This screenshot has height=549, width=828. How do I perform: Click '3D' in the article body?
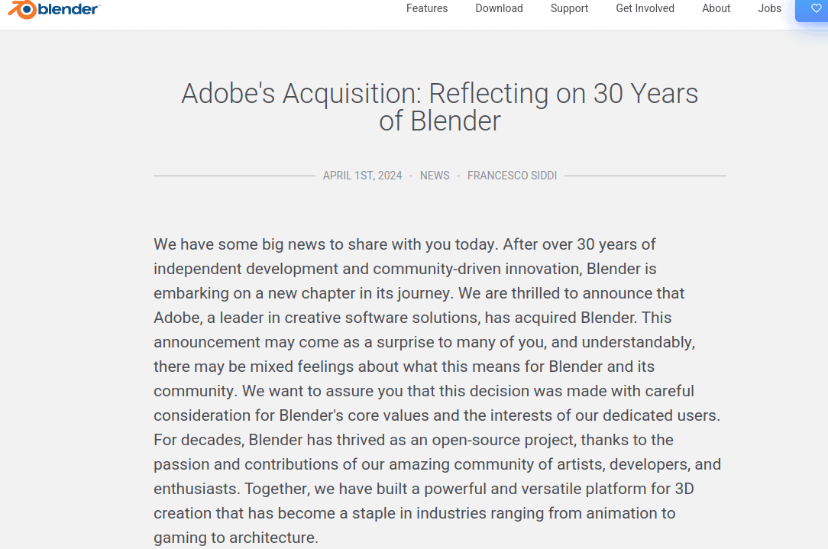click(x=683, y=489)
